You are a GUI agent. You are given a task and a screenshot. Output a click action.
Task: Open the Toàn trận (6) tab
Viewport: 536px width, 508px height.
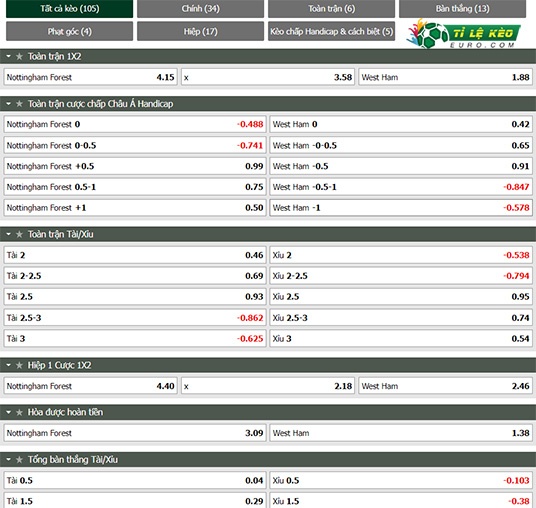click(x=331, y=9)
